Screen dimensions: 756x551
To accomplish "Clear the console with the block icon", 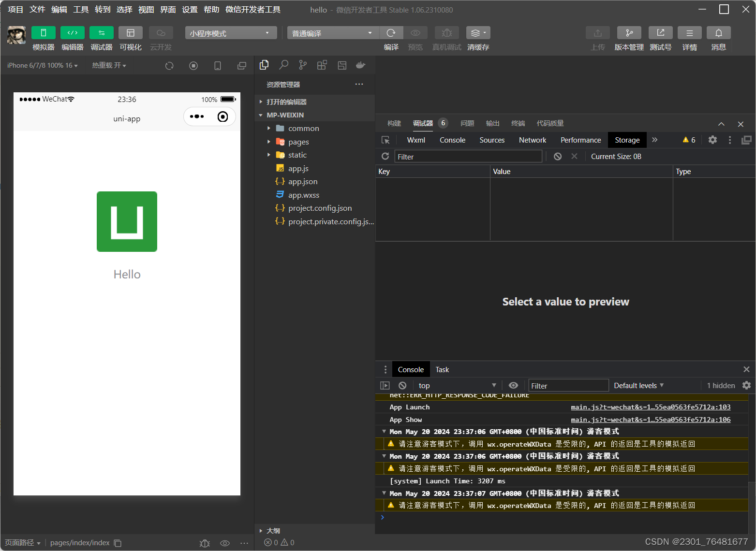I will (x=402, y=385).
